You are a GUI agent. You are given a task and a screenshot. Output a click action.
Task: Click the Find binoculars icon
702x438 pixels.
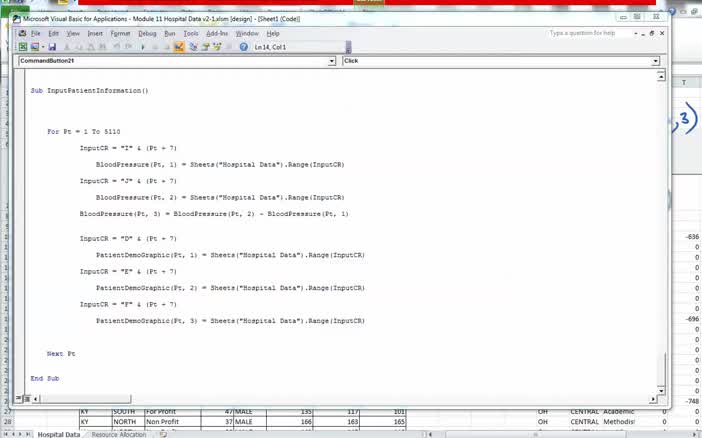(102, 47)
